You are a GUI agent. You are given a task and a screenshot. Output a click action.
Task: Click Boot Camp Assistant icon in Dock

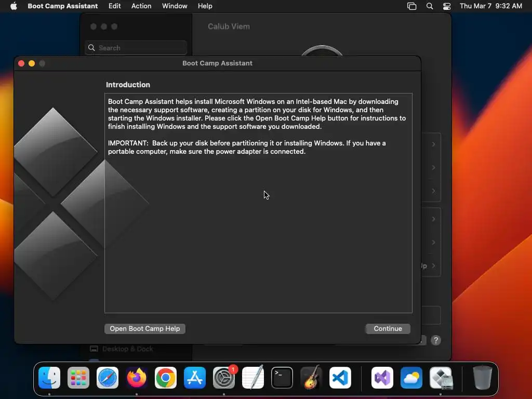(x=441, y=378)
